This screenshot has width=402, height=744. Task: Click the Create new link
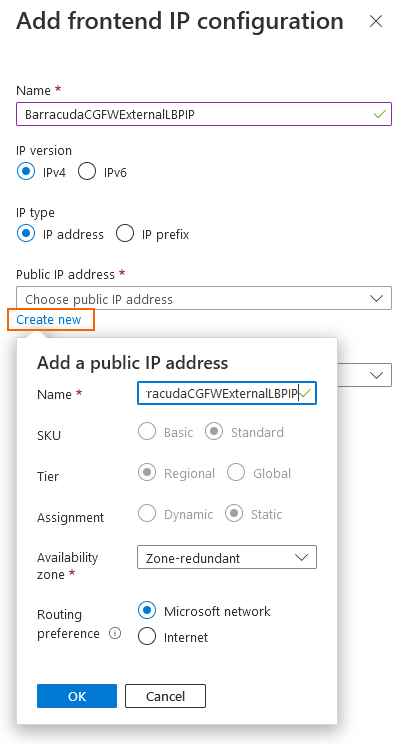tap(49, 320)
